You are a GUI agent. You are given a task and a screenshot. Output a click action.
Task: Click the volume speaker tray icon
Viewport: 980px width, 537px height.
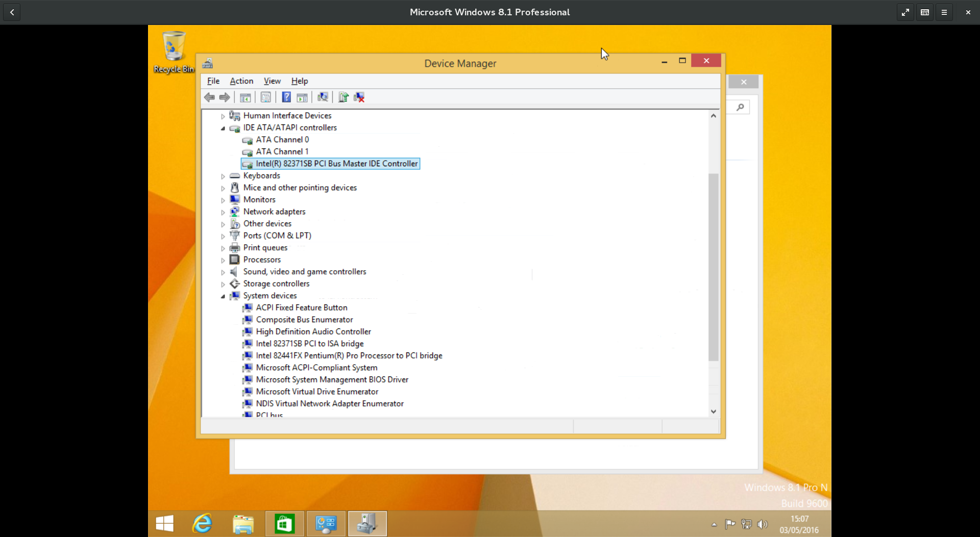pyautogui.click(x=763, y=524)
